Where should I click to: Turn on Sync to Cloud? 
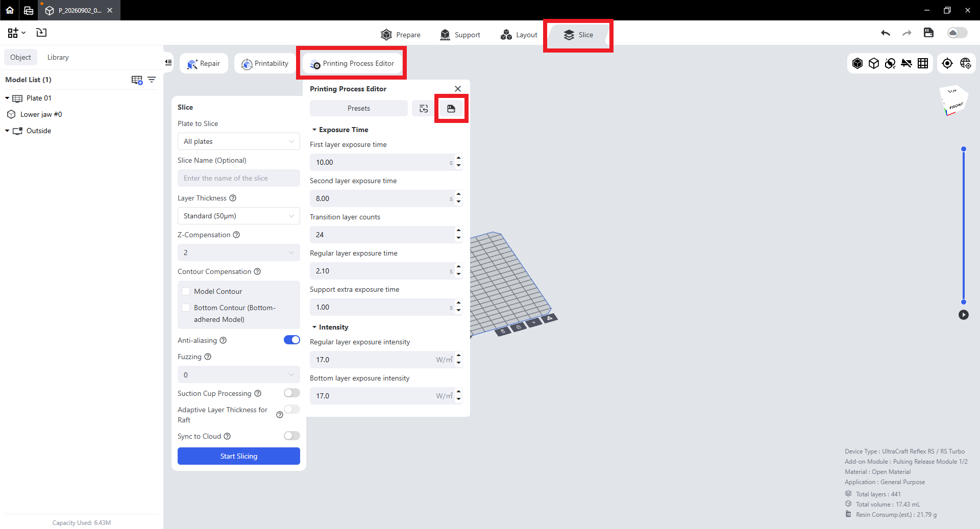(x=292, y=436)
